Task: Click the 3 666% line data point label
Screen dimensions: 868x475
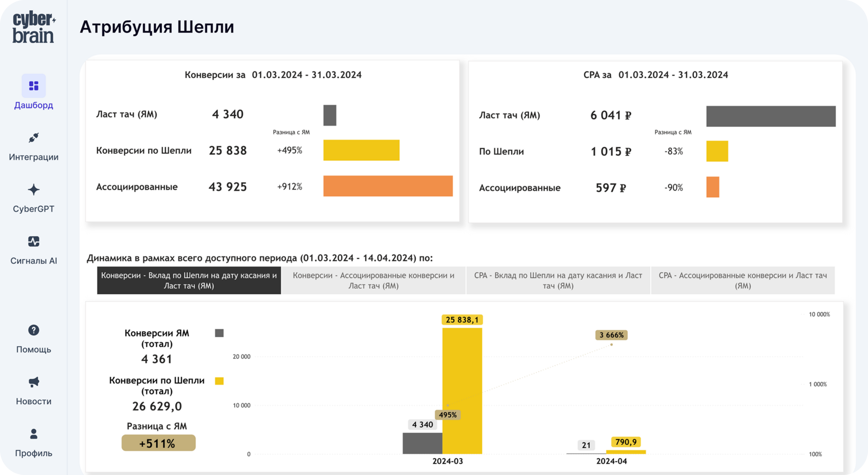Action: (611, 335)
